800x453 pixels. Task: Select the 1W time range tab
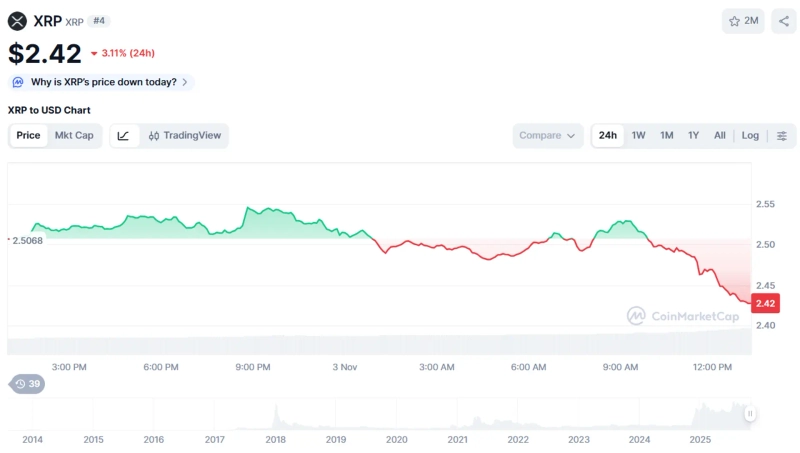click(x=638, y=136)
